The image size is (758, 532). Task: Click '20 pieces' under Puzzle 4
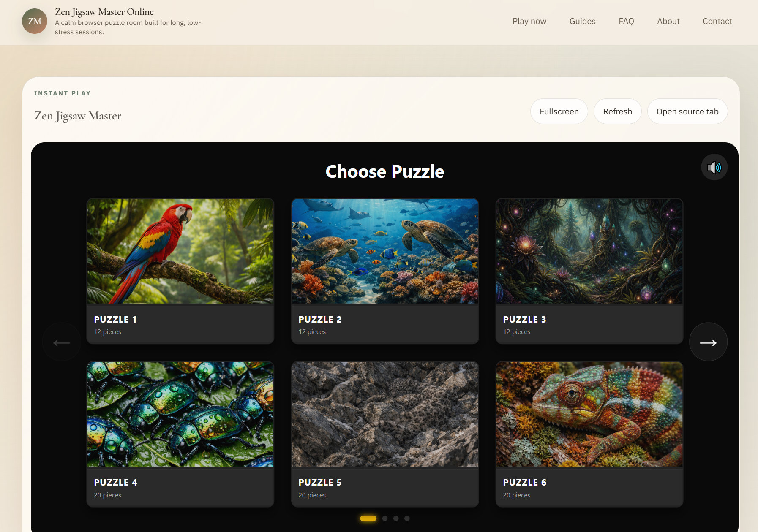click(107, 495)
